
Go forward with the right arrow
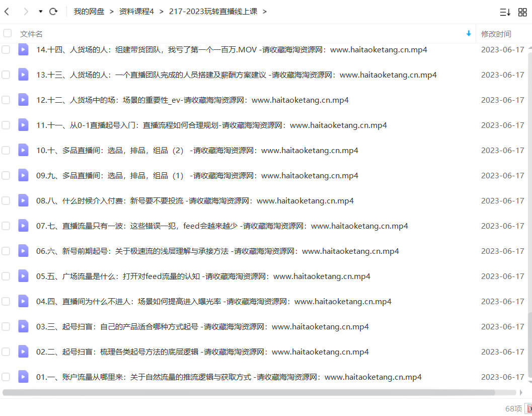pos(26,12)
